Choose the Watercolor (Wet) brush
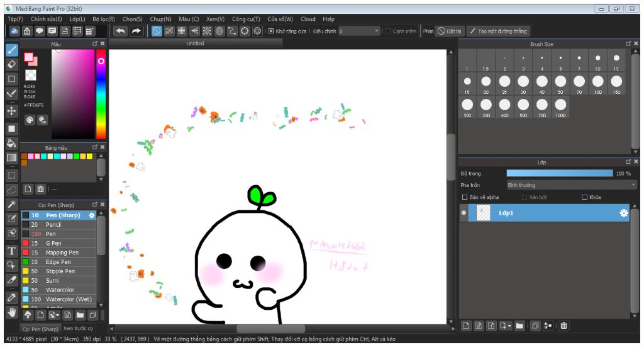 pos(58,299)
